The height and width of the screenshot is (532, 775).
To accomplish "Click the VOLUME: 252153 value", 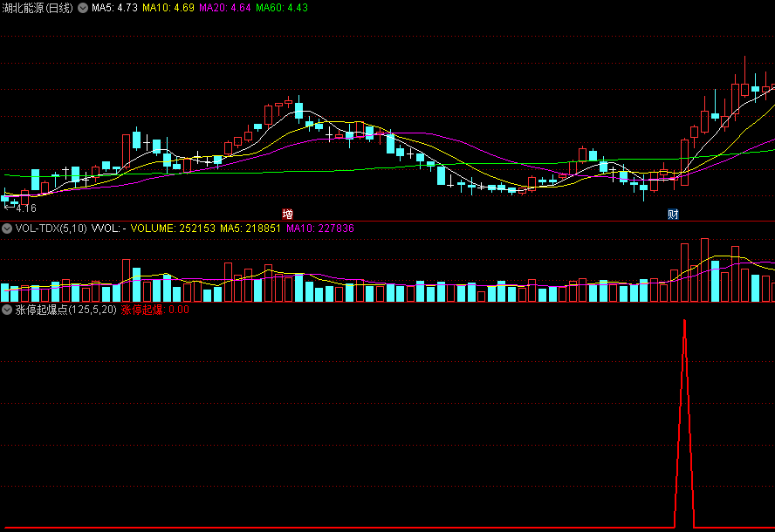I will coord(173,228).
